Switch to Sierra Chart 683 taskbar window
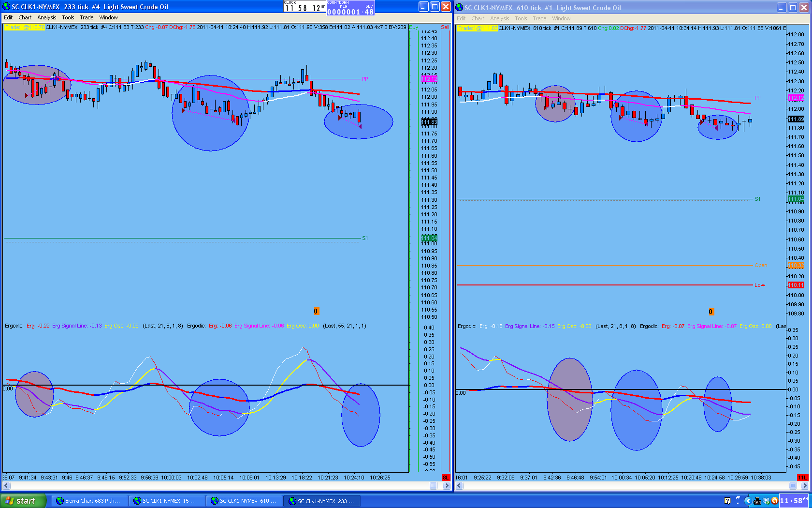812x508 pixels. 89,501
